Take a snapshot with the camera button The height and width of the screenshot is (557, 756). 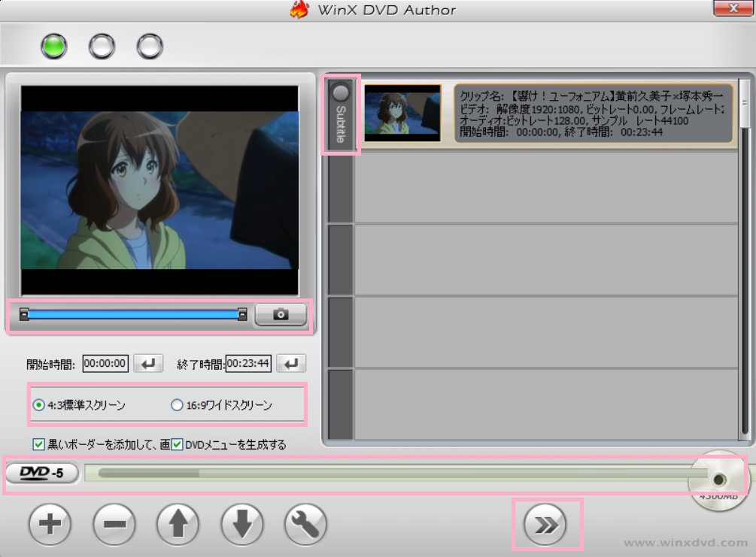click(281, 315)
